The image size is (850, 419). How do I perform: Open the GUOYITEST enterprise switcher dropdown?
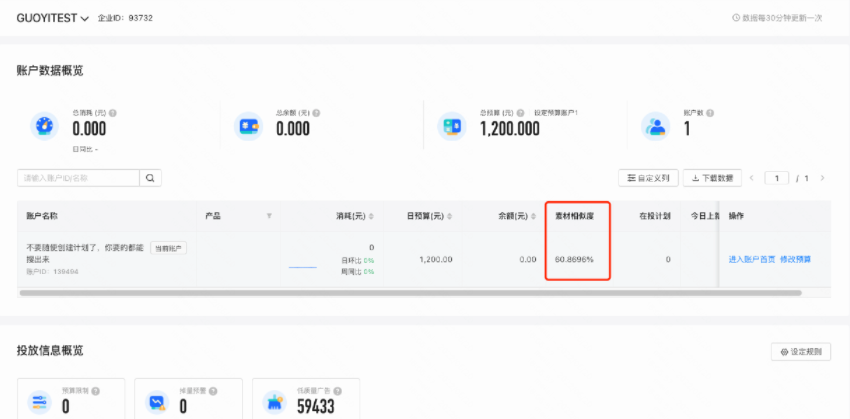53,18
